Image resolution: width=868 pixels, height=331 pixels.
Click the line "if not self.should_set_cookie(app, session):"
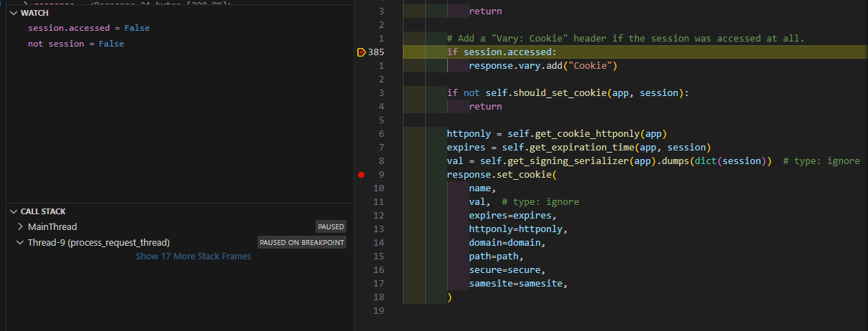567,92
